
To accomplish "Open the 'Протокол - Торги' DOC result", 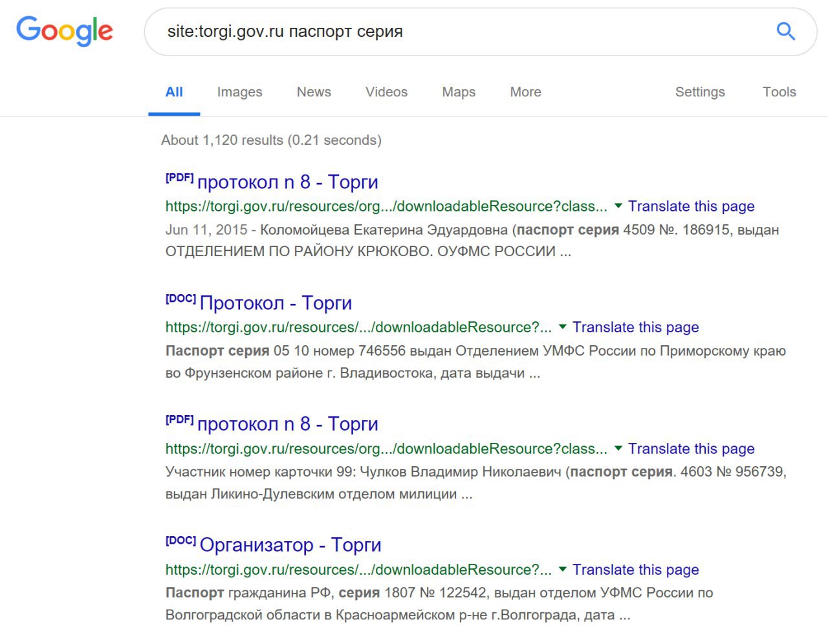I will tap(276, 303).
